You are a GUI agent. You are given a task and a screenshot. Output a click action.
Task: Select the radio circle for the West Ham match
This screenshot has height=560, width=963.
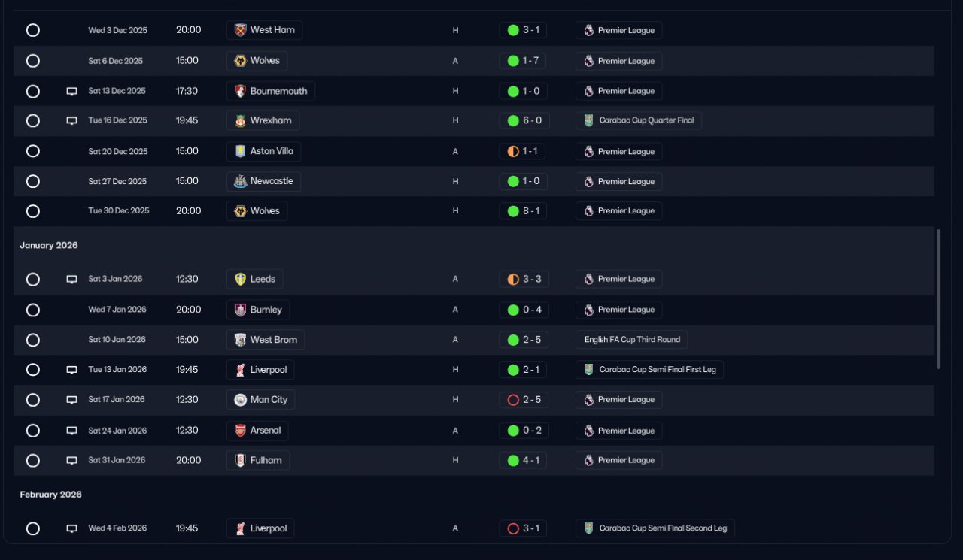[x=33, y=30]
